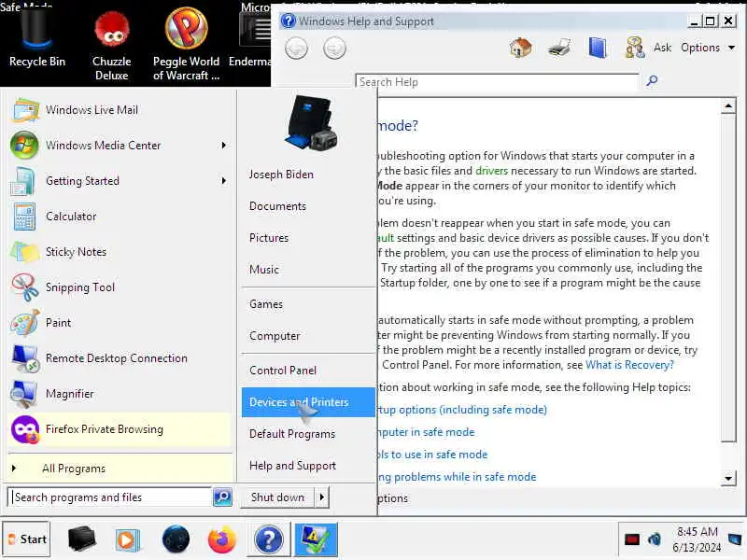The height and width of the screenshot is (560, 747).
Task: Open Games from Start menu
Action: 266,304
